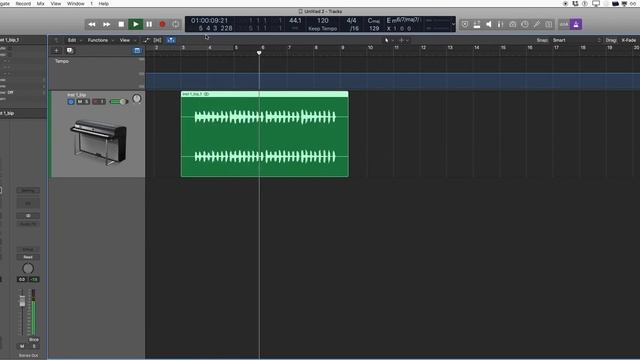The image size is (640, 360).
Task: Mute the track with the M button
Action: click(80, 102)
